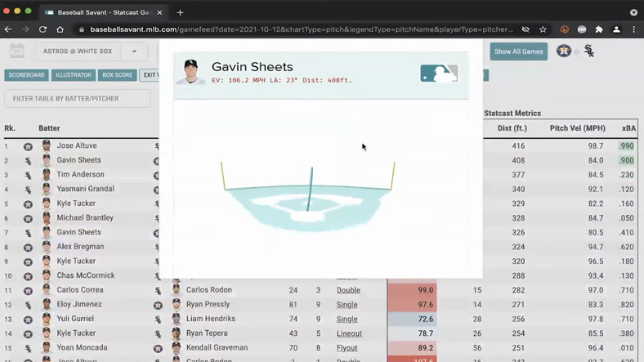The image size is (644, 362).
Task: Click Carlos Rodon pitcher headshot row 11
Action: click(177, 290)
